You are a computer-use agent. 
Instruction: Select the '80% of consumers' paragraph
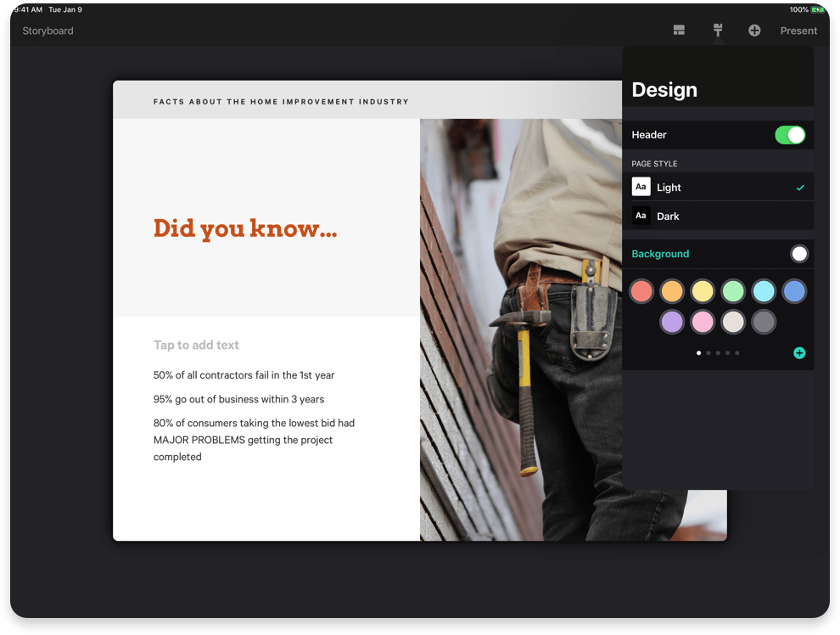(x=254, y=440)
